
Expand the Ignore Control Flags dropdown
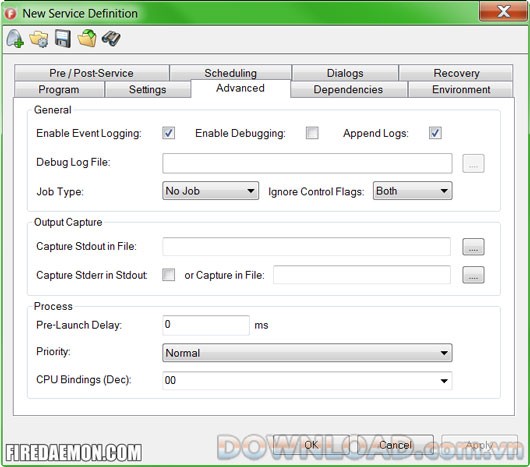click(x=412, y=191)
